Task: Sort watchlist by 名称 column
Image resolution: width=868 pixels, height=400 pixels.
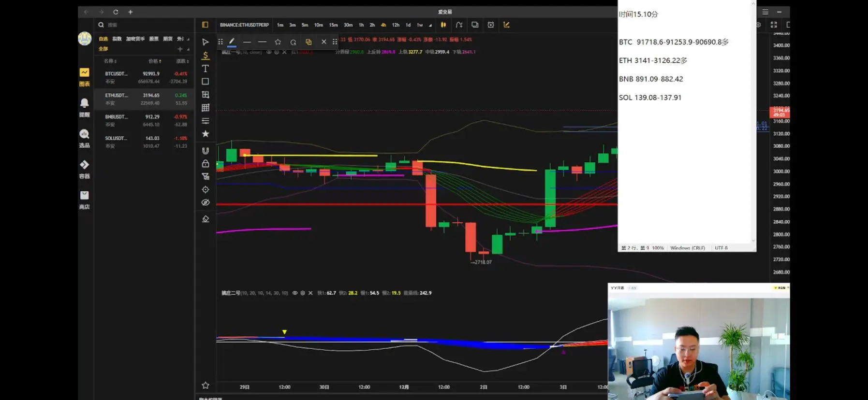Action: [x=110, y=61]
